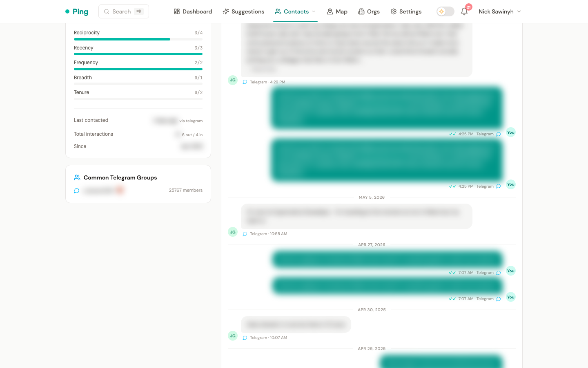The image size is (588, 368).
Task: Click JG avatar beside the 10:58 AM message
Action: (233, 232)
